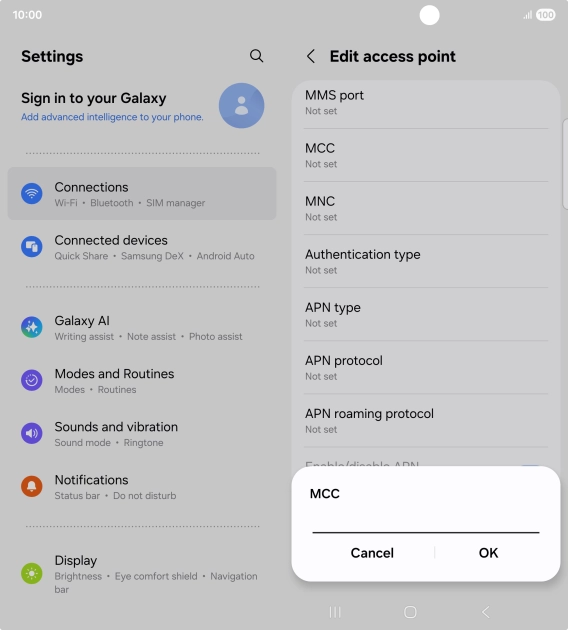Open the APN protocol setting
This screenshot has height=630, width=568.
[426, 367]
